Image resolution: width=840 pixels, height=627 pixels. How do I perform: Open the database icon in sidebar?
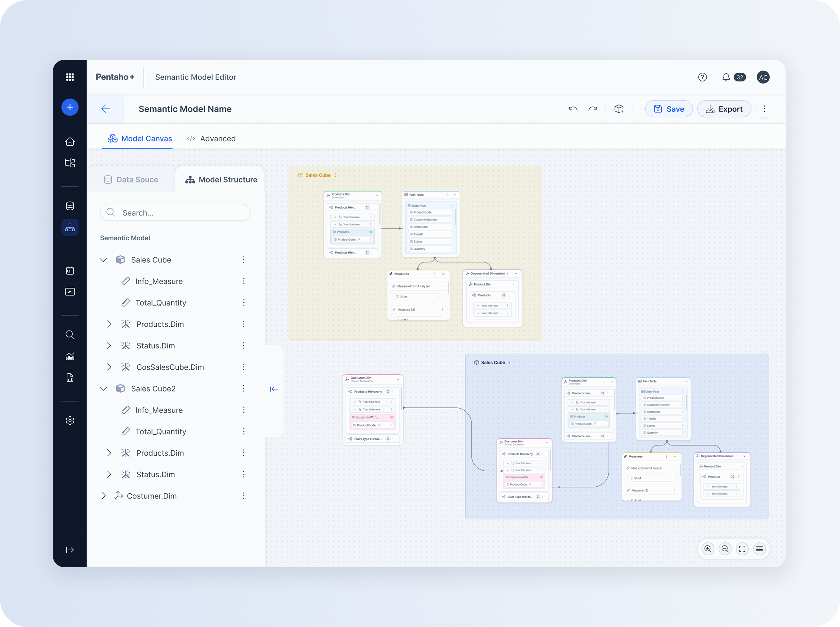pyautogui.click(x=70, y=206)
